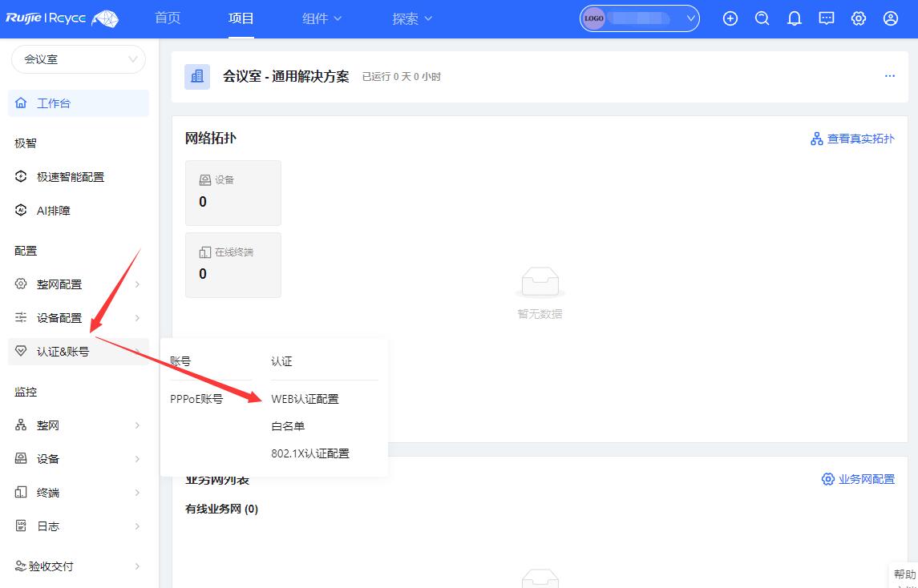Image resolution: width=918 pixels, height=588 pixels.
Task: Open 极速智能配置 in the sidebar
Action: coord(71,177)
